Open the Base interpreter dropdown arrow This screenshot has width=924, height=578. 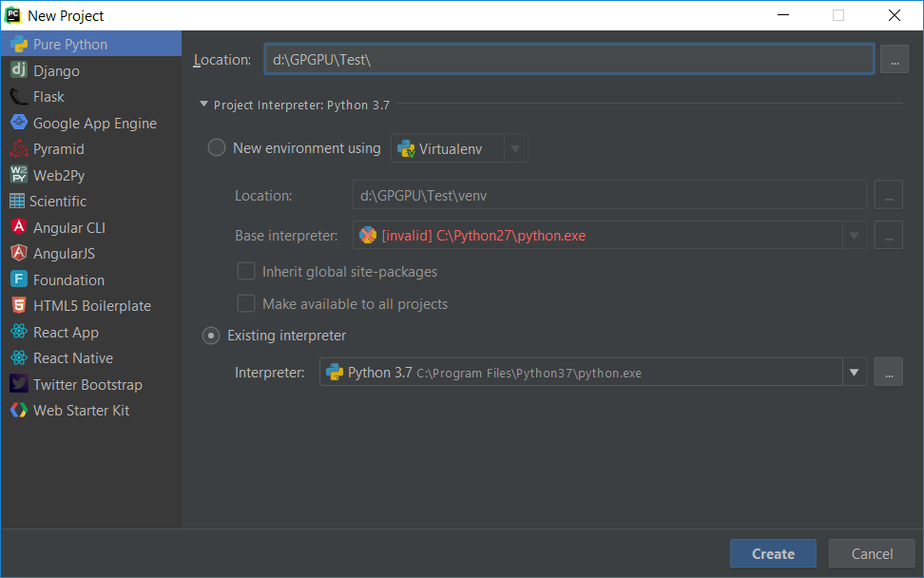(854, 236)
